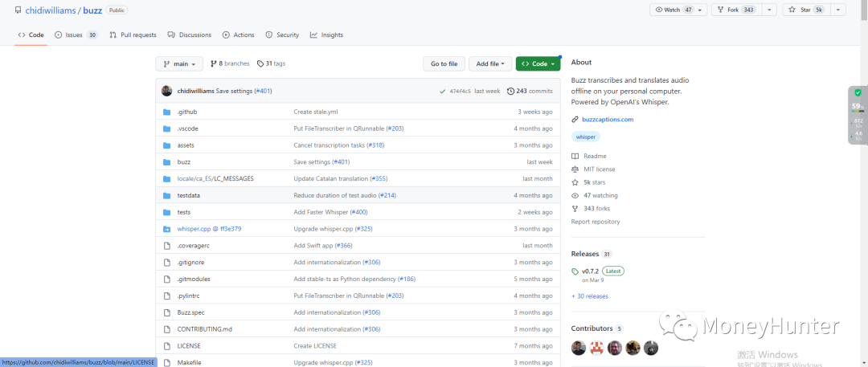Image resolution: width=868 pixels, height=367 pixels.
Task: Click the repository book icon beside chidiwilliams
Action: click(x=18, y=10)
